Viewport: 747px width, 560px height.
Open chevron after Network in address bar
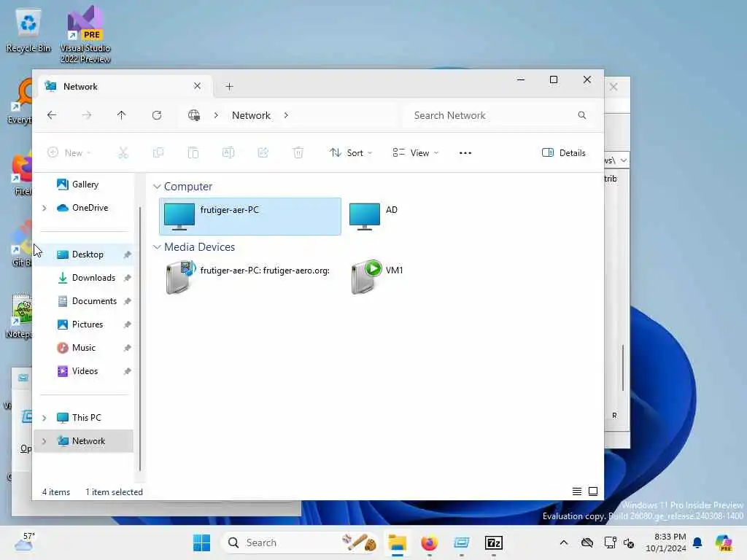coord(286,115)
